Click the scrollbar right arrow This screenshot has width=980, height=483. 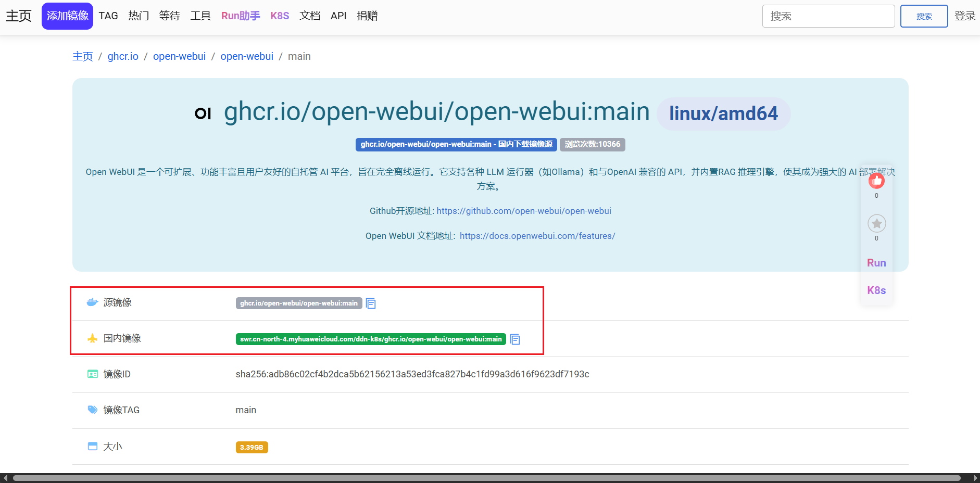click(x=975, y=478)
